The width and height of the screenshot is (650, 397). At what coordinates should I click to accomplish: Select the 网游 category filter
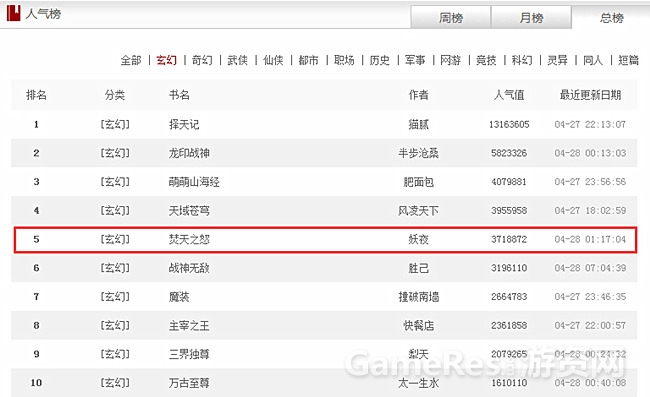(451, 61)
